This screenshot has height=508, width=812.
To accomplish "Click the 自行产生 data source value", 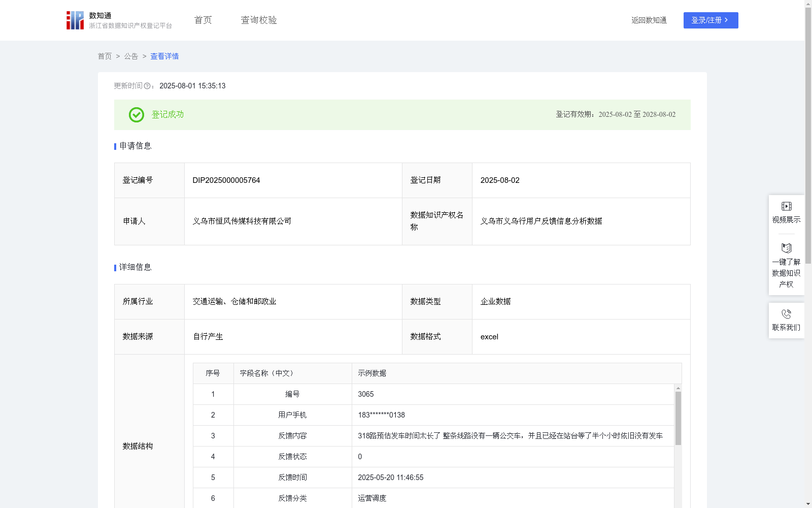I will tap(208, 336).
